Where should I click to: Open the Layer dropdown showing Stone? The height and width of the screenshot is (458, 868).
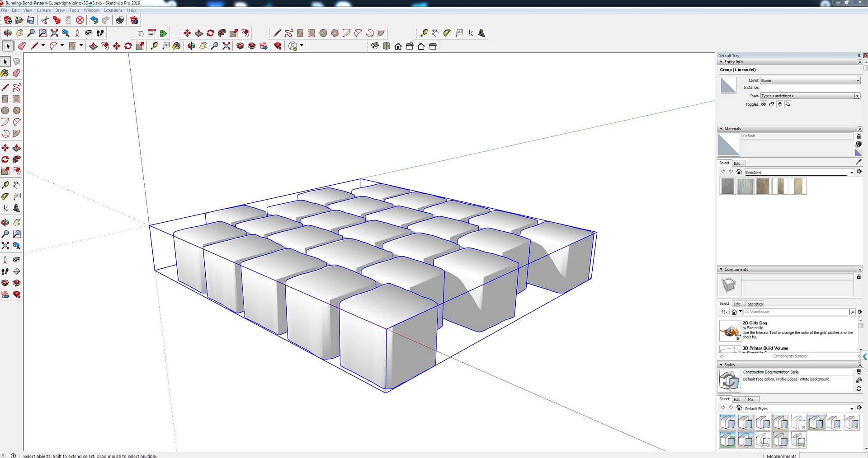(810, 80)
